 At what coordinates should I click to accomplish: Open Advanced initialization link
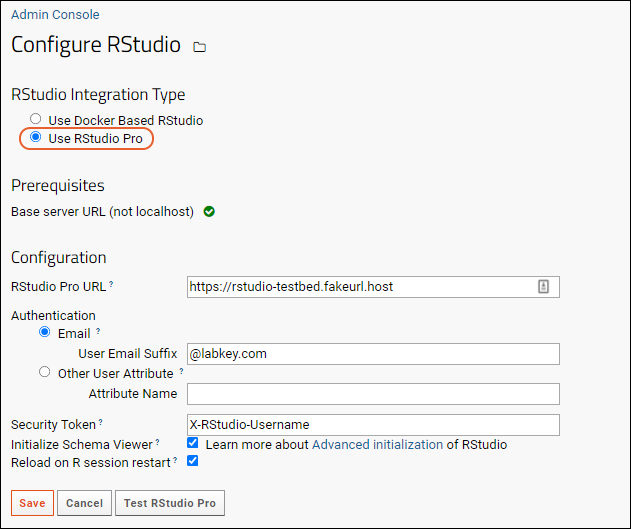(x=377, y=445)
